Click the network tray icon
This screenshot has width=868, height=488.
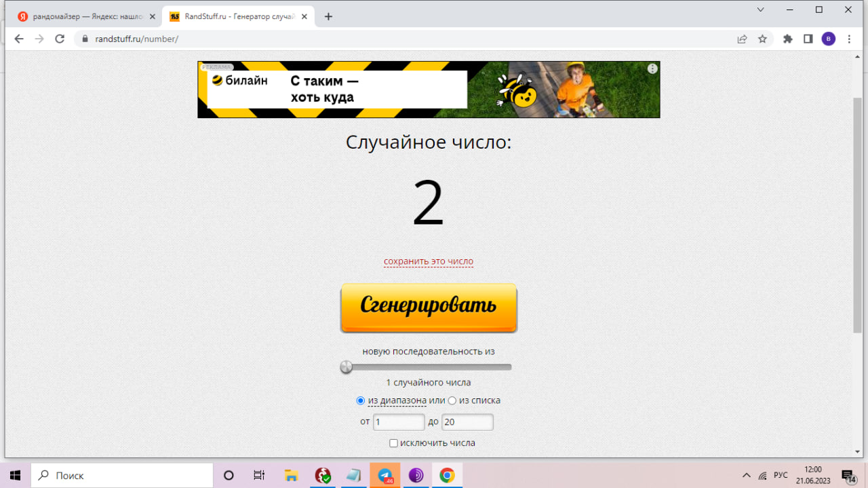click(x=763, y=475)
